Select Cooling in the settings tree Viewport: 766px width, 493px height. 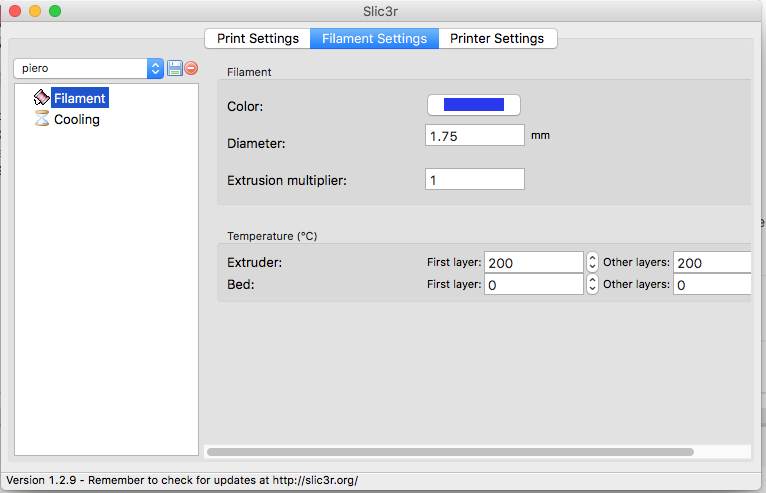[76, 119]
